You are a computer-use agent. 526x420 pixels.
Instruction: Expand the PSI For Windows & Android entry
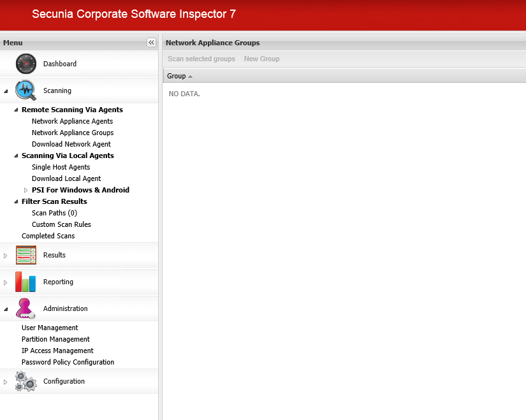pyautogui.click(x=26, y=189)
